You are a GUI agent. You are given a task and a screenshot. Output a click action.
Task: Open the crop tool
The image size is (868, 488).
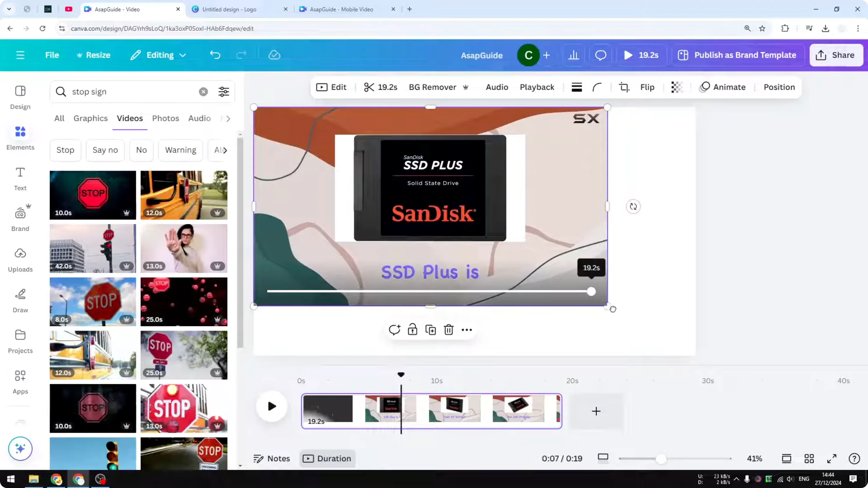click(624, 87)
